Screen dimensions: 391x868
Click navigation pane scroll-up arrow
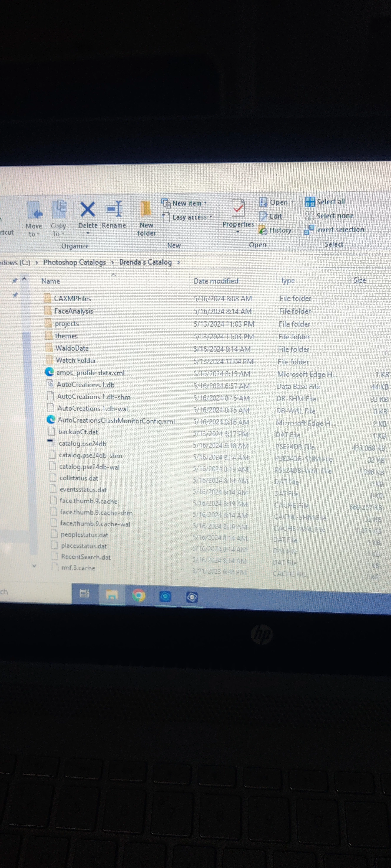tap(24, 279)
